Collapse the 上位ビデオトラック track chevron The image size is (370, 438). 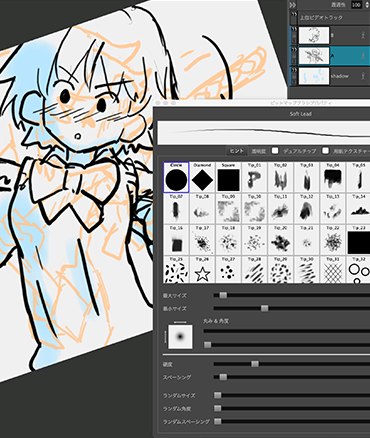point(294,14)
